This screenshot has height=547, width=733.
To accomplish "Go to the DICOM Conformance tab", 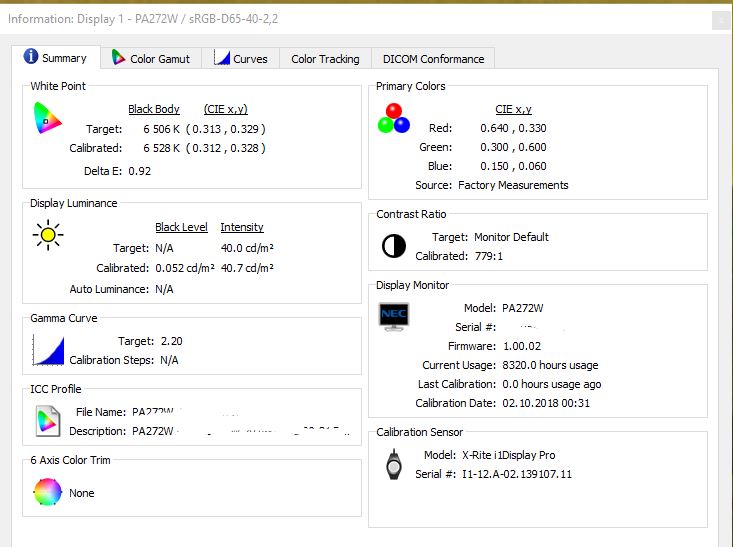I will pyautogui.click(x=432, y=59).
